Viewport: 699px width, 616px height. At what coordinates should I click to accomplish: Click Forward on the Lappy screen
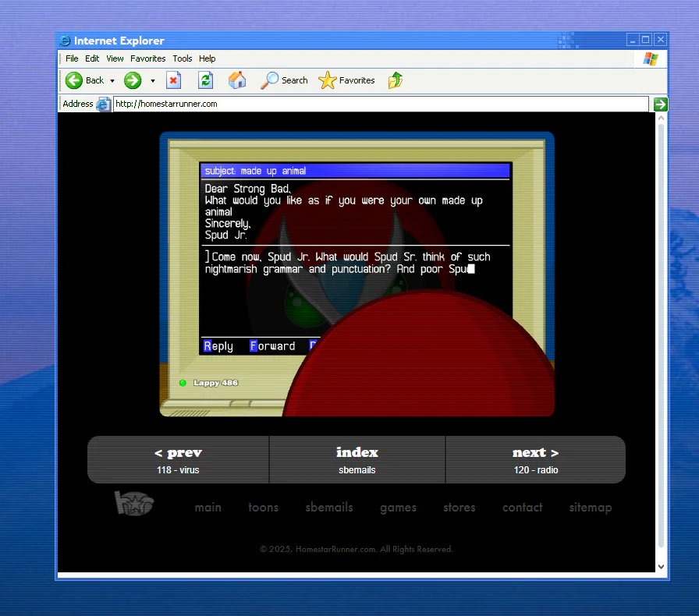pyautogui.click(x=272, y=346)
